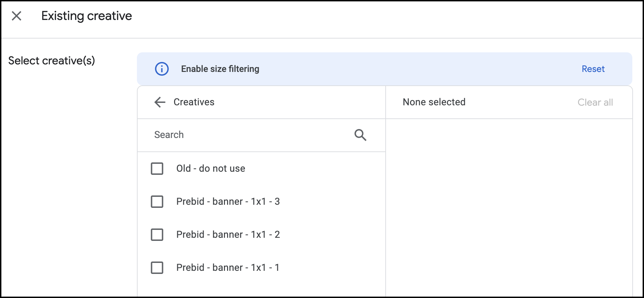Click the info icon next to Enable size filtering

click(162, 69)
